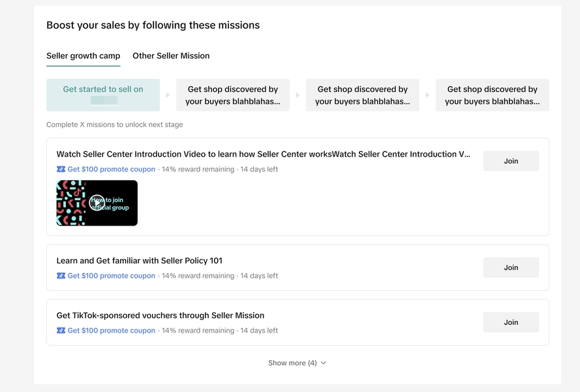Click coupon icon under Seller Policy 101 mission
This screenshot has width=580, height=392.
61,276
